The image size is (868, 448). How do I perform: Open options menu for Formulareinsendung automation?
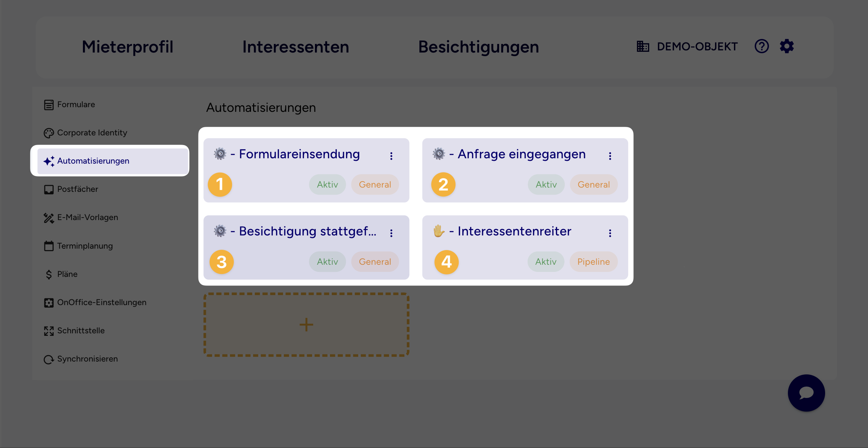pyautogui.click(x=391, y=155)
